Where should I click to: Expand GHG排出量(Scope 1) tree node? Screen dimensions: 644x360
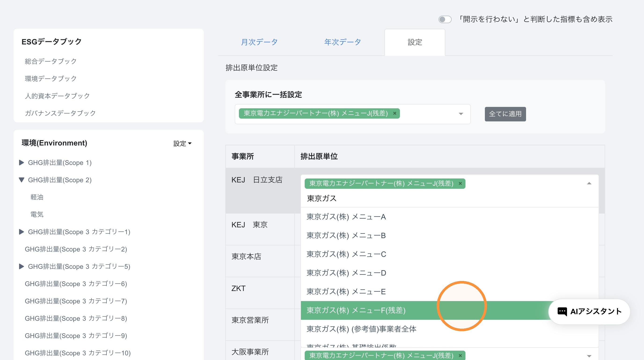click(22, 163)
